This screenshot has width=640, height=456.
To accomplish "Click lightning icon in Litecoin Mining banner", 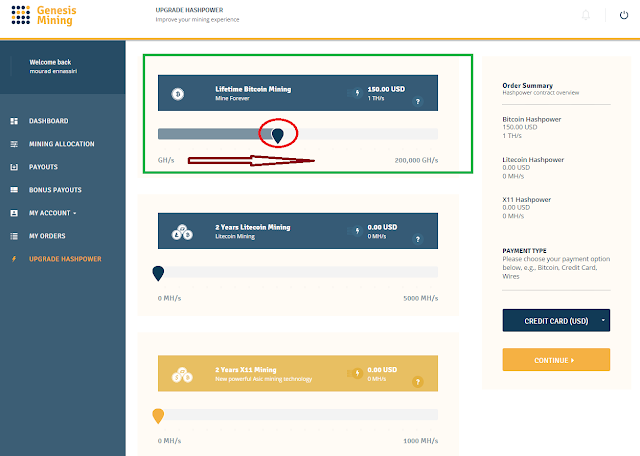I will click(x=357, y=231).
